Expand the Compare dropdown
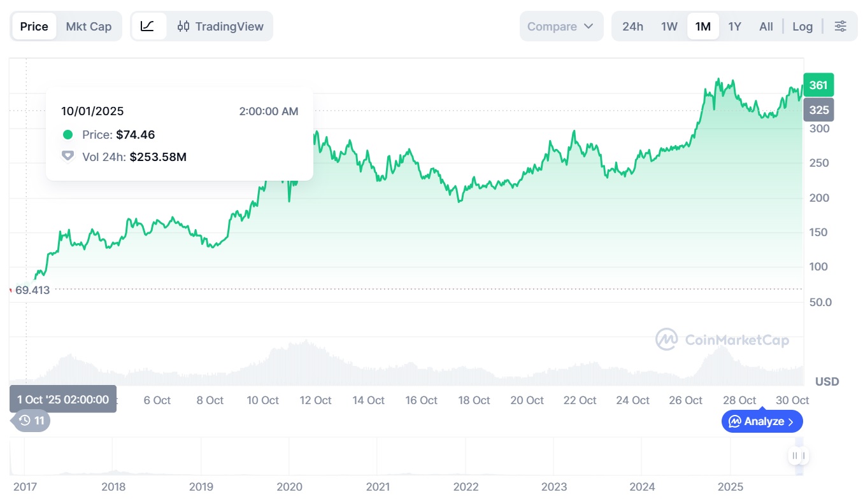The width and height of the screenshot is (863, 504). pos(560,26)
